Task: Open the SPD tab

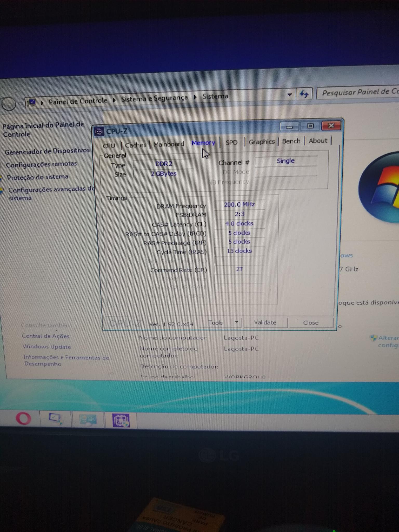Action: coord(231,142)
